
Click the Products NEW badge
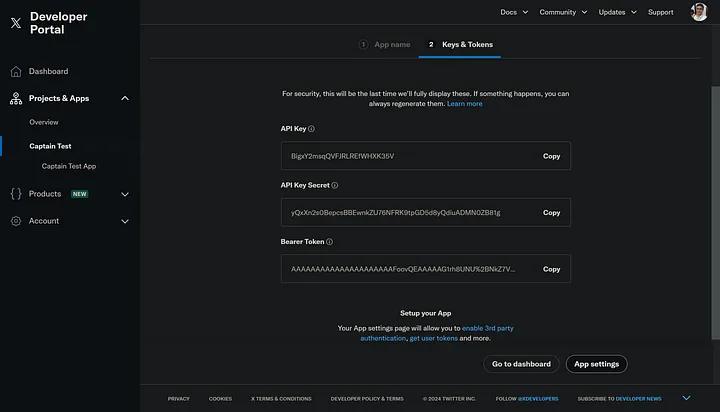(79, 194)
